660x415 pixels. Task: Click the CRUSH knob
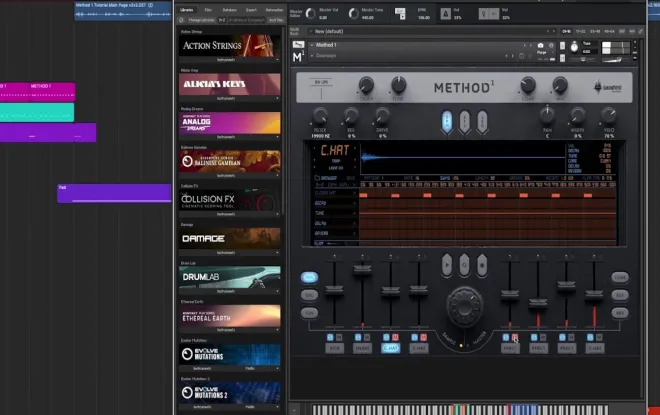coord(366,85)
